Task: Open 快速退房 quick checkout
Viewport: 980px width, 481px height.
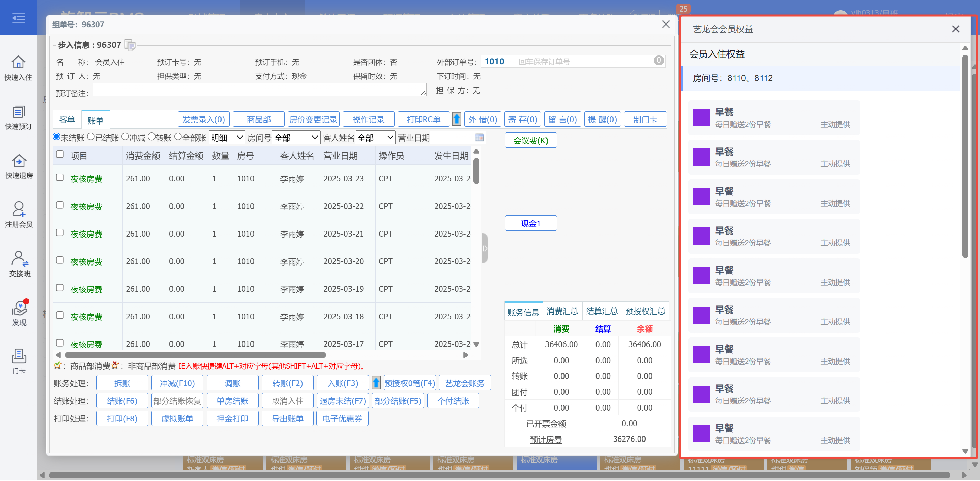Action: 18,166
